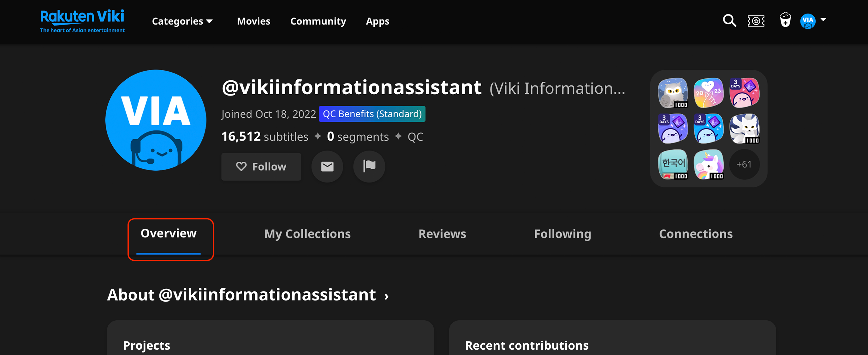Click the QC role text beside segments
The width and height of the screenshot is (868, 355).
pos(415,137)
